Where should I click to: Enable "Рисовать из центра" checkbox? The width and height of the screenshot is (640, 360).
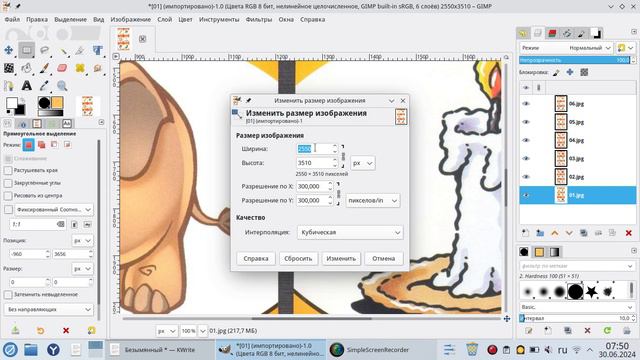click(8, 196)
